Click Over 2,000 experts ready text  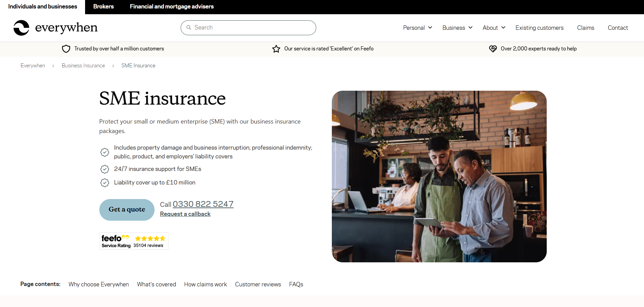pyautogui.click(x=539, y=49)
